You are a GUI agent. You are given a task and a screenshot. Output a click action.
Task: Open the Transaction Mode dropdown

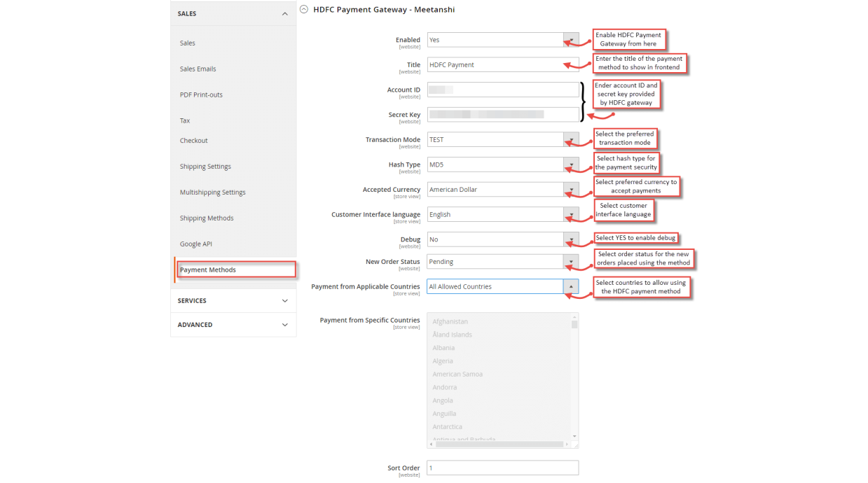pos(503,139)
